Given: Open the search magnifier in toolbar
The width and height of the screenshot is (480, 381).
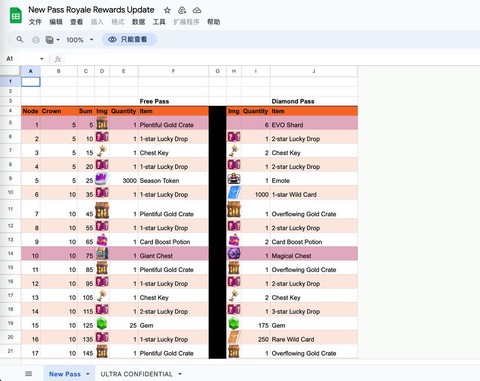Looking at the screenshot, I should click(20, 40).
